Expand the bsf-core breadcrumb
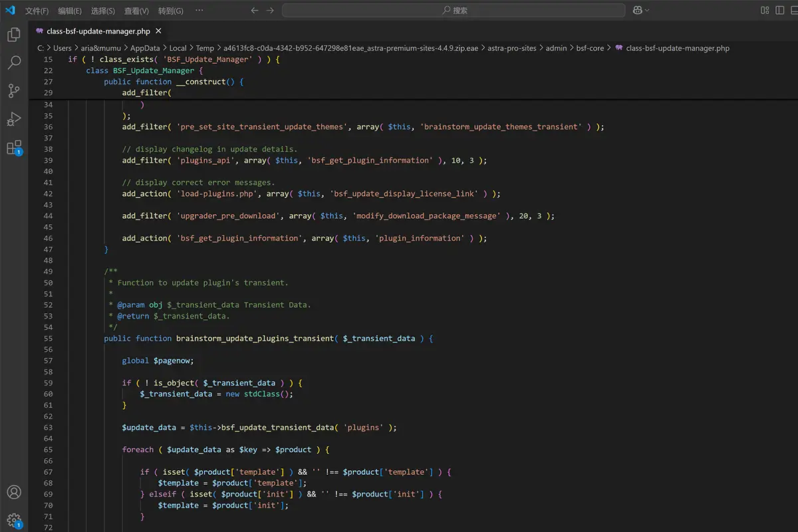 (591, 48)
